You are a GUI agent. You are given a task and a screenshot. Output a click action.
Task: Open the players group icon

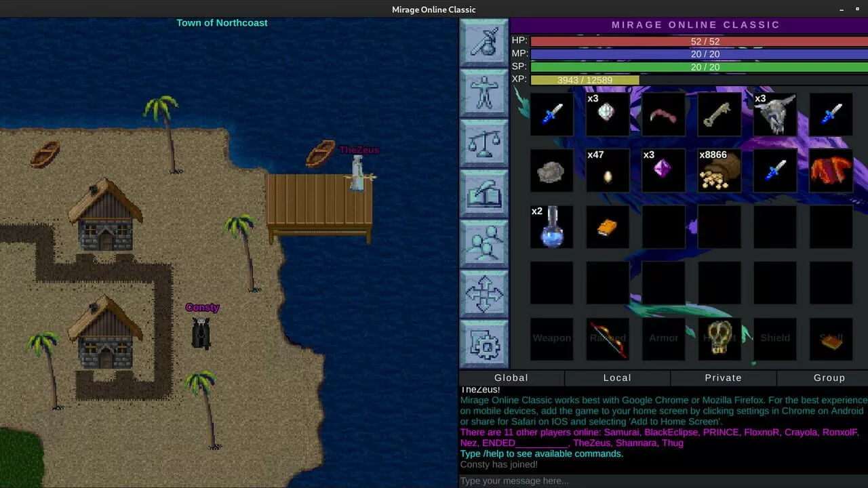pos(484,243)
